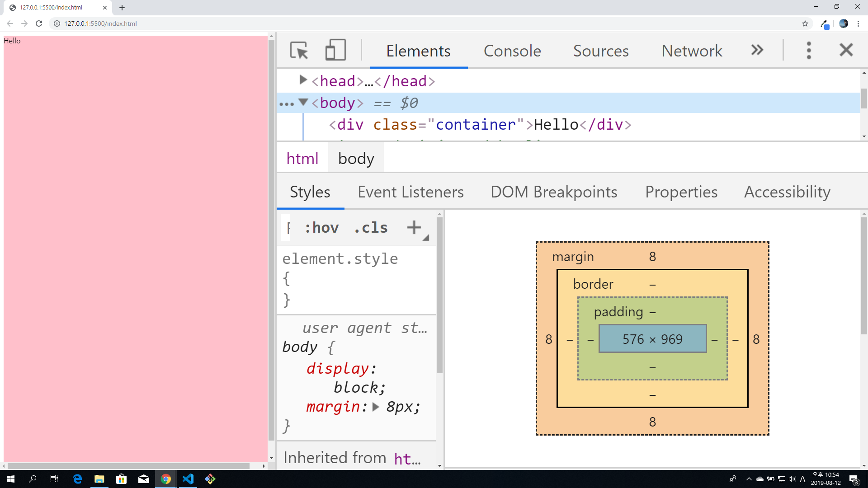Show more DevTools tabs chevron
This screenshot has height=488, width=868.
coord(757,50)
